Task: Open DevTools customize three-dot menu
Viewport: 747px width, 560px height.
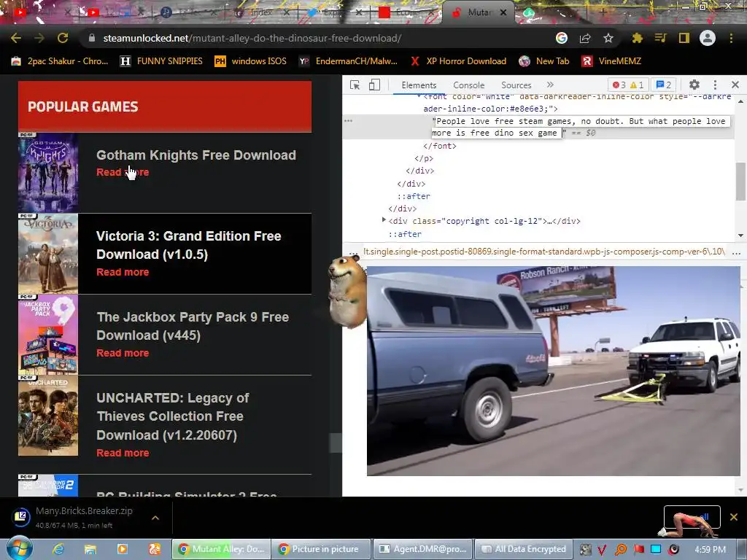Action: [x=715, y=85]
